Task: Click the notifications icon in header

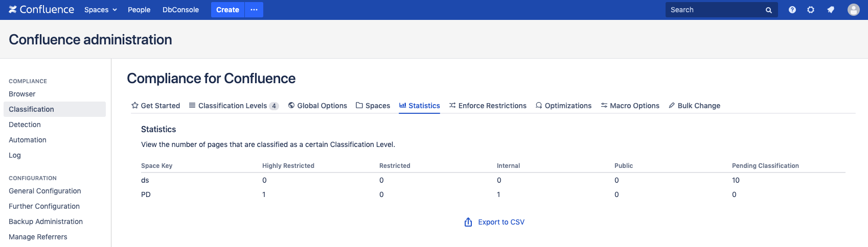Action: [831, 10]
